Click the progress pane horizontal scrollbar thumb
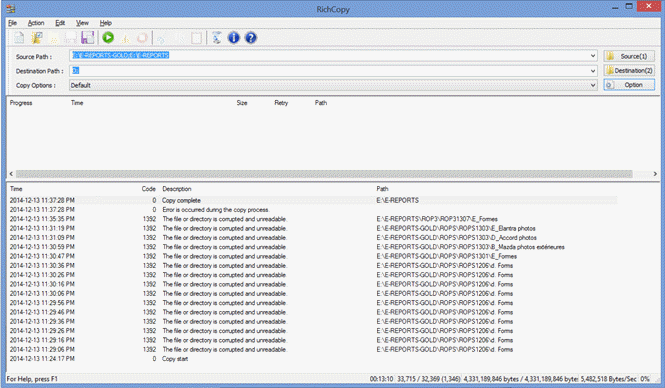The width and height of the screenshot is (665, 388). 324,174
